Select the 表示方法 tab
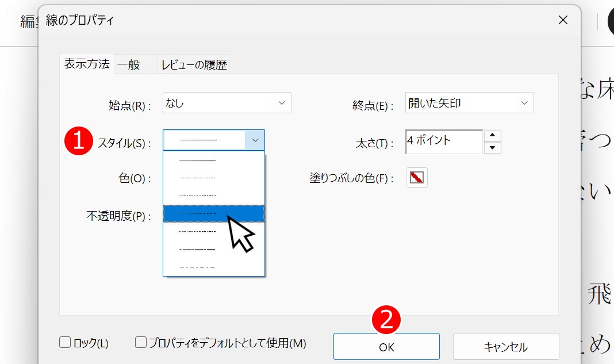Image resolution: width=614 pixels, height=364 pixels. pyautogui.click(x=87, y=64)
